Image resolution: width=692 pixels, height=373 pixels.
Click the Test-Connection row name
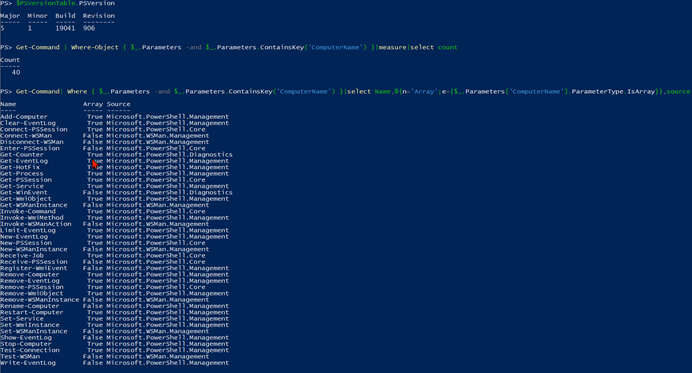(x=30, y=350)
